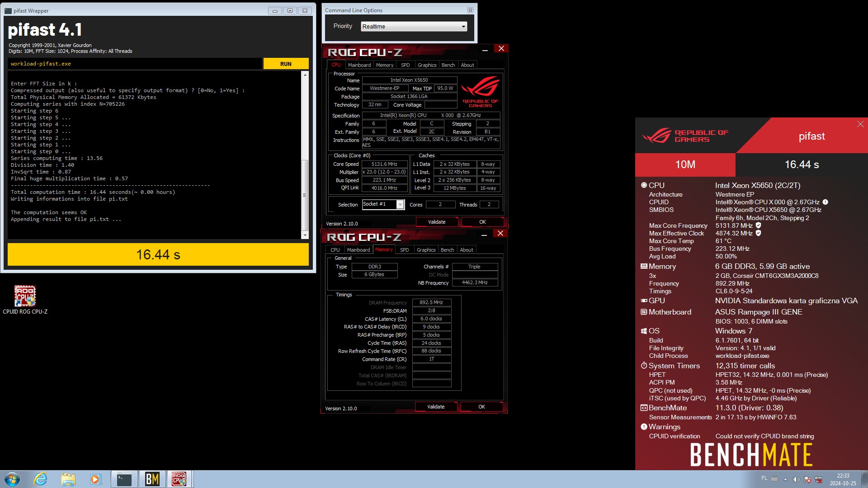
Task: Click 'Could not verify CPUID brand string' warning
Action: click(x=764, y=436)
